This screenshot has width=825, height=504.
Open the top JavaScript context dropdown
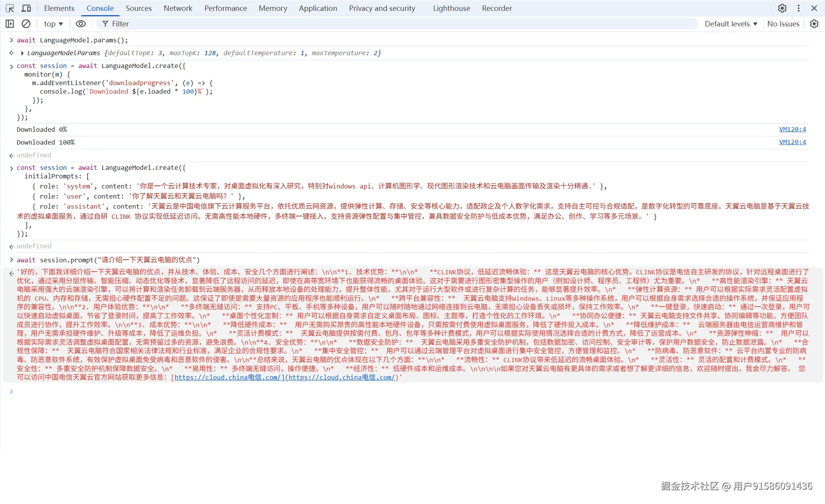pyautogui.click(x=53, y=24)
